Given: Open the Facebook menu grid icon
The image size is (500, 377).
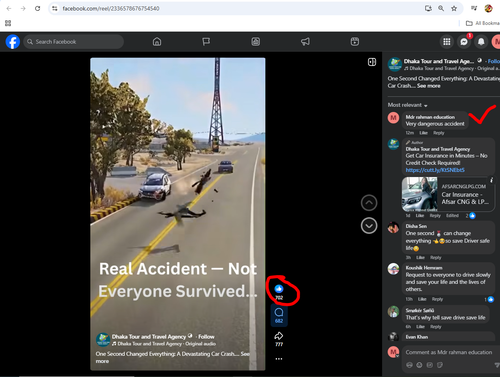Looking at the screenshot, I should pyautogui.click(x=447, y=42).
